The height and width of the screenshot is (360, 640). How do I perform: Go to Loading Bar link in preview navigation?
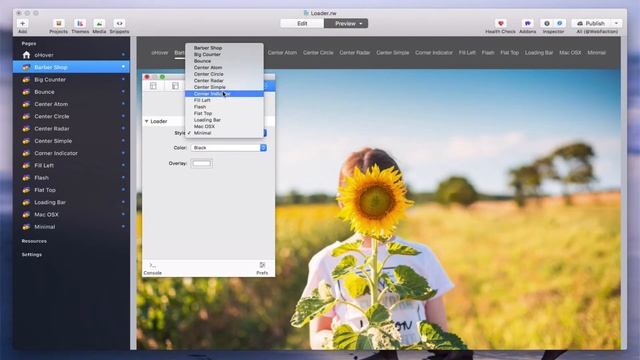tap(539, 53)
